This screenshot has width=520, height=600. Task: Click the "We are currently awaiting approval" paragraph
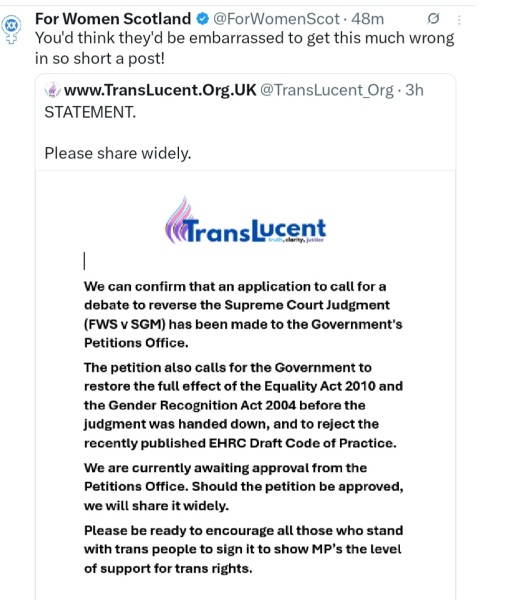click(244, 487)
